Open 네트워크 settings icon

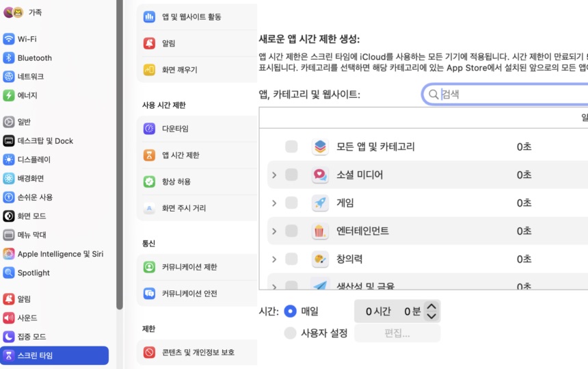[9, 77]
